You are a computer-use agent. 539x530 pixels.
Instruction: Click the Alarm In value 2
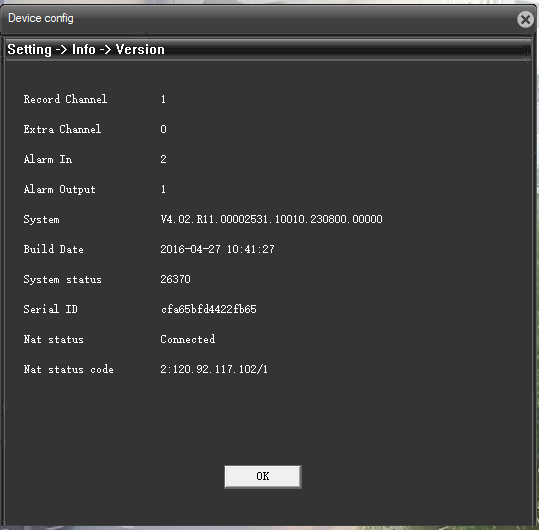click(163, 159)
